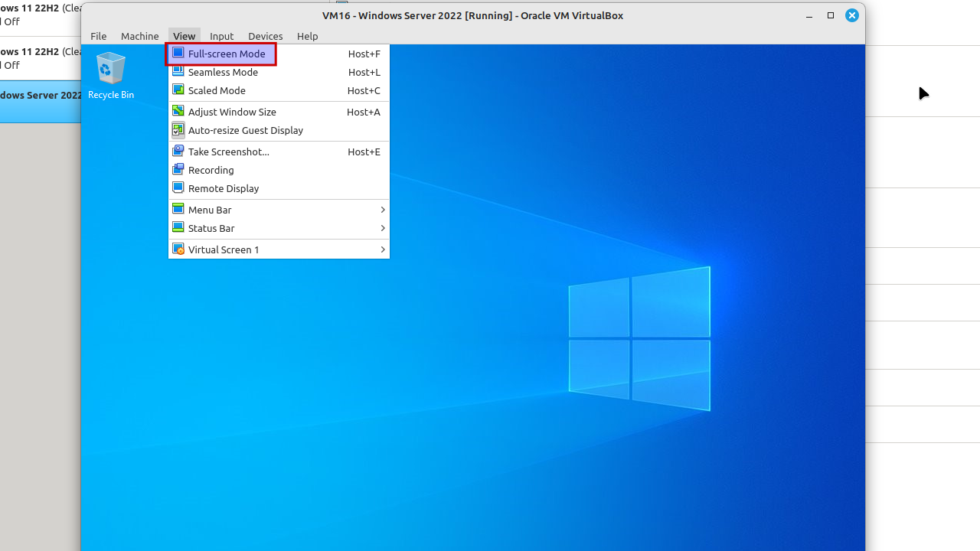Choose the Adjust Window Size label
This screenshot has width=980, height=551.
(x=232, y=112)
